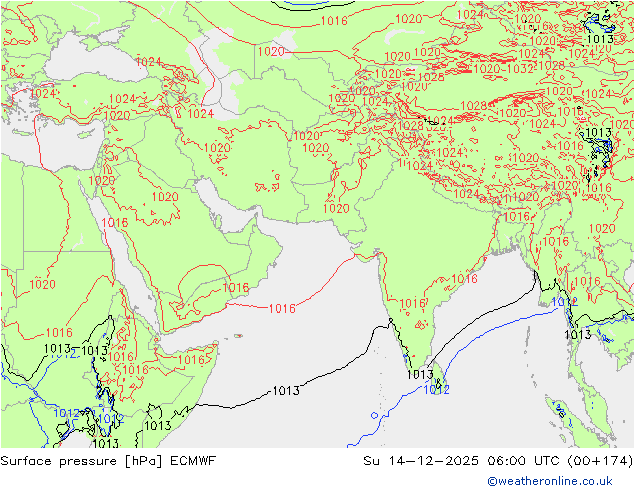This screenshot has width=634, height=490.
Task: Click the black 1013 label over the Arabian Sea
Action: click(286, 391)
